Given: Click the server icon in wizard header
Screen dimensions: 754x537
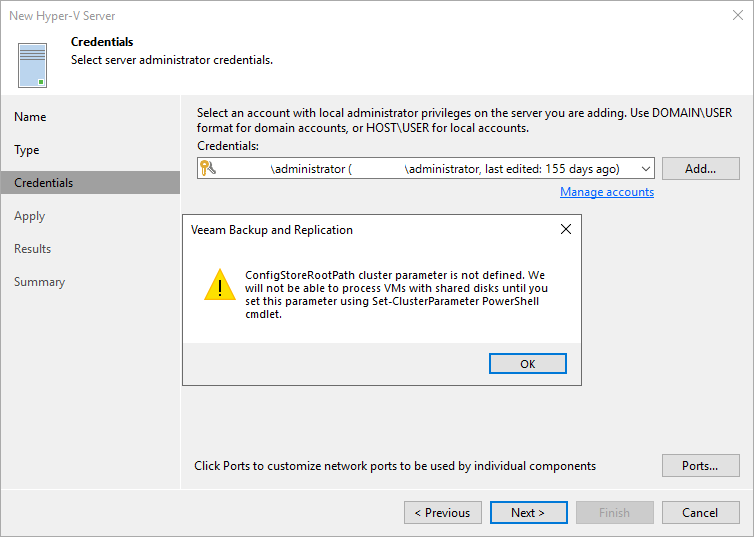Looking at the screenshot, I should (33, 65).
